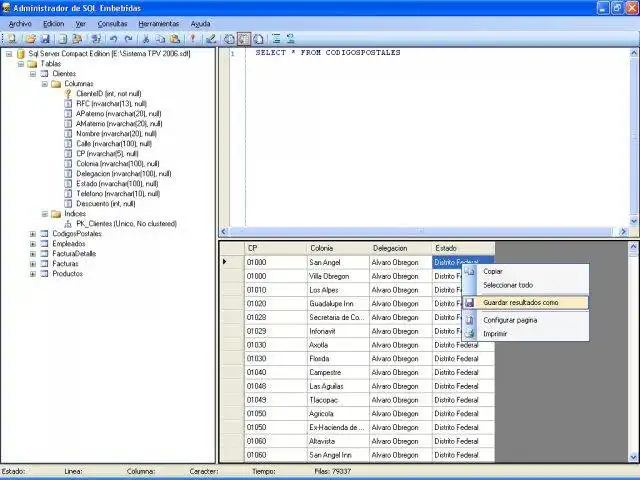Open the Ver menu
Image resolution: width=640 pixels, height=480 pixels.
click(80, 24)
